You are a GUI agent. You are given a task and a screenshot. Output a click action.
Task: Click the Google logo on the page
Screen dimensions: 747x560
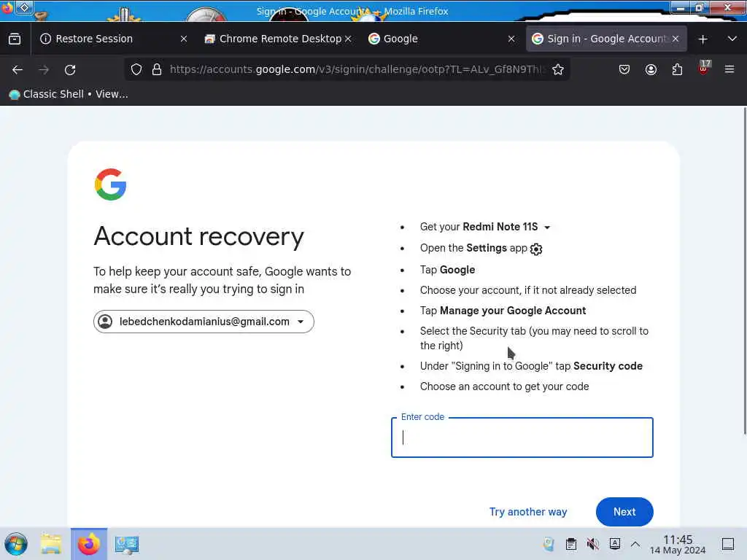(111, 184)
